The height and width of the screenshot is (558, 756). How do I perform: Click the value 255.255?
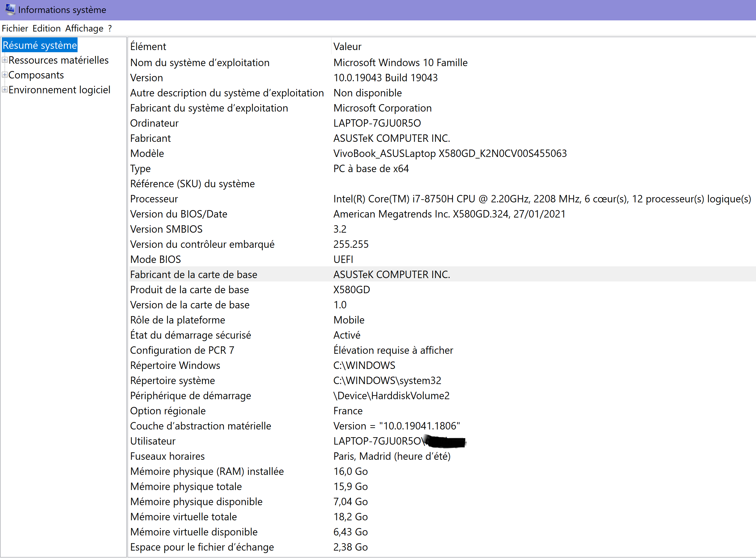[351, 244]
